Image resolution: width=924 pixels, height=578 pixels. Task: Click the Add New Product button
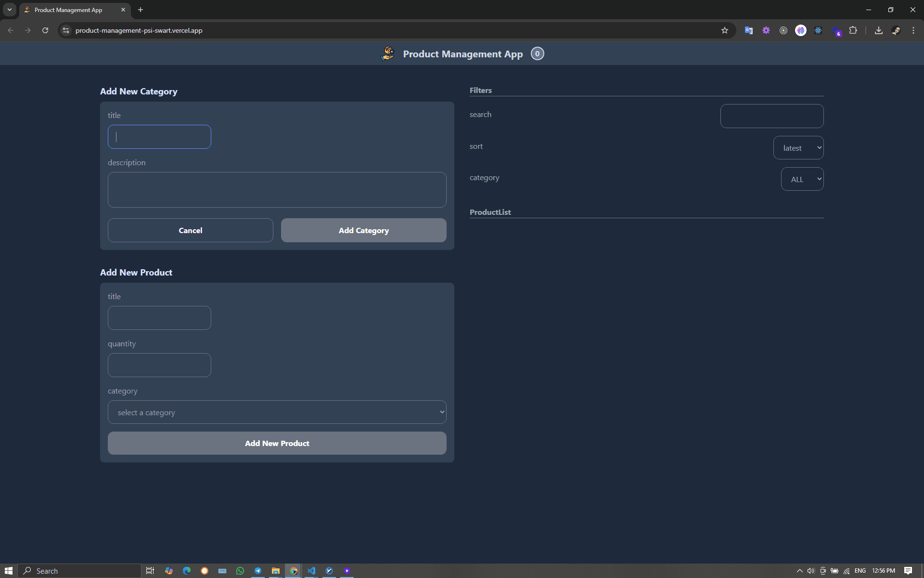tap(277, 443)
